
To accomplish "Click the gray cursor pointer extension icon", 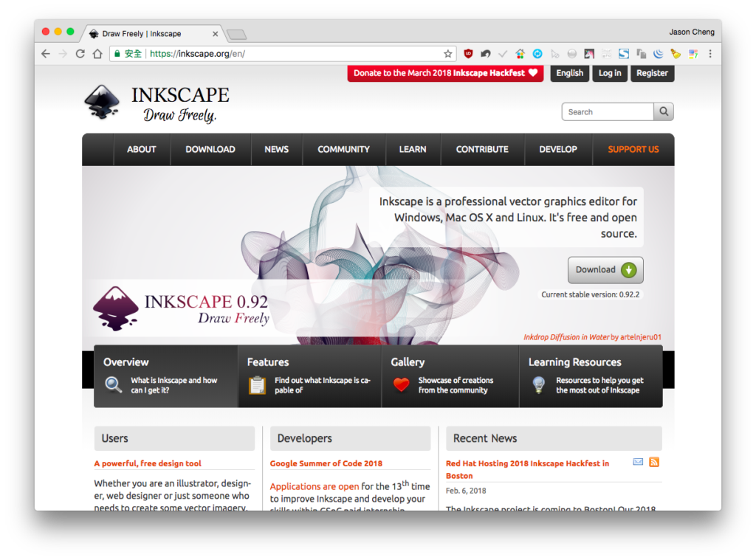I will pos(555,54).
